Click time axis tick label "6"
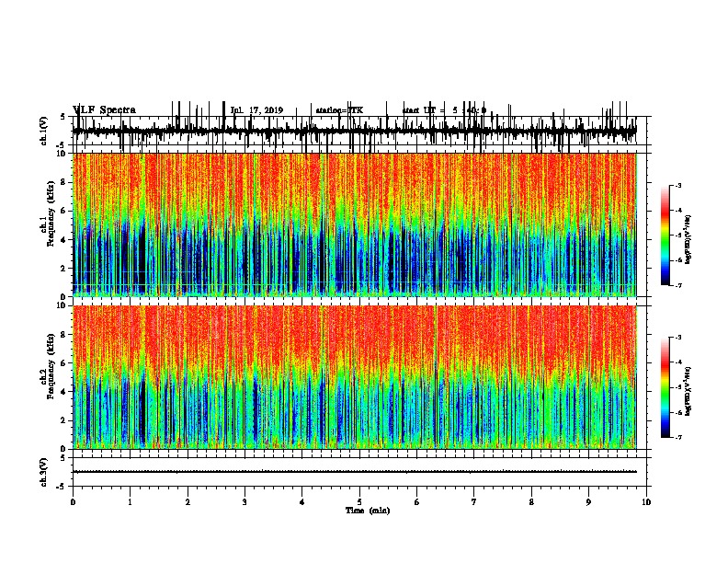 pos(416,502)
